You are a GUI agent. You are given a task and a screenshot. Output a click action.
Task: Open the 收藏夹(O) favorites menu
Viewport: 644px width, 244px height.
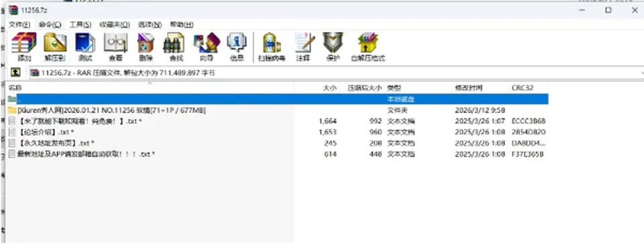pos(115,24)
